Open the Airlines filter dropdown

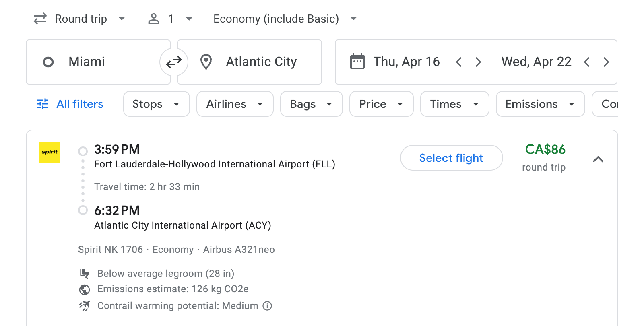click(x=235, y=104)
